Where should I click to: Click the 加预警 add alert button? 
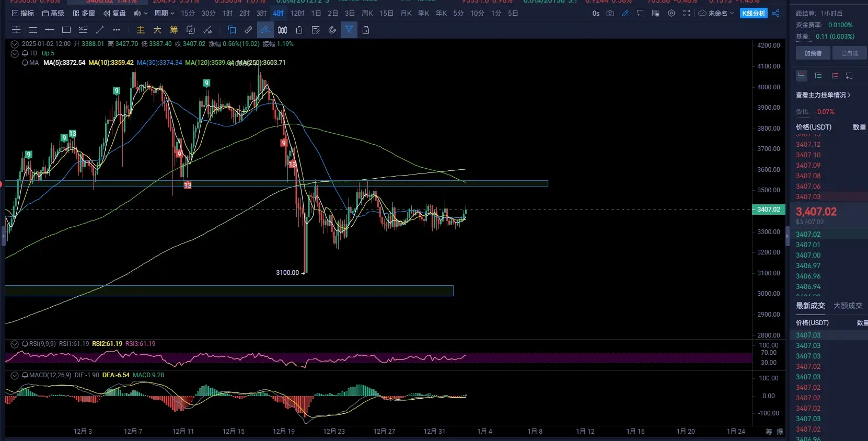(x=813, y=53)
